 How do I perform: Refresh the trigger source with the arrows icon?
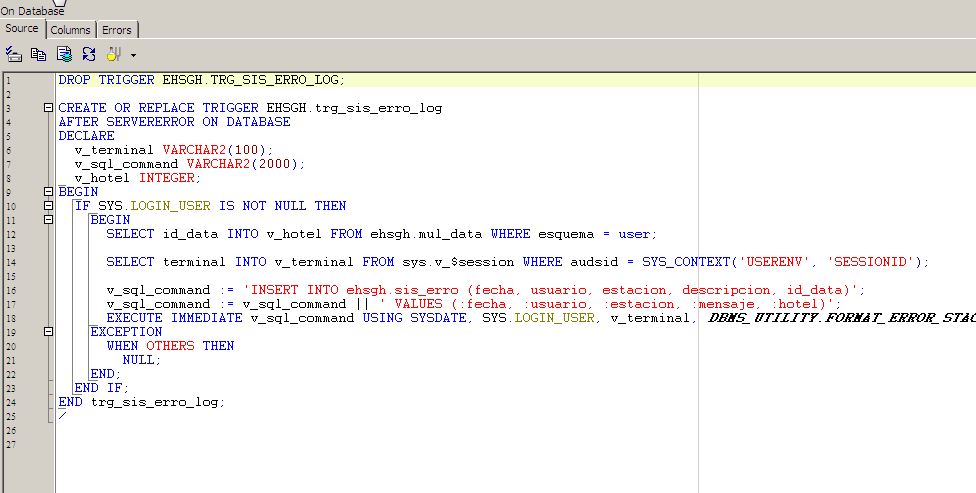[x=89, y=54]
